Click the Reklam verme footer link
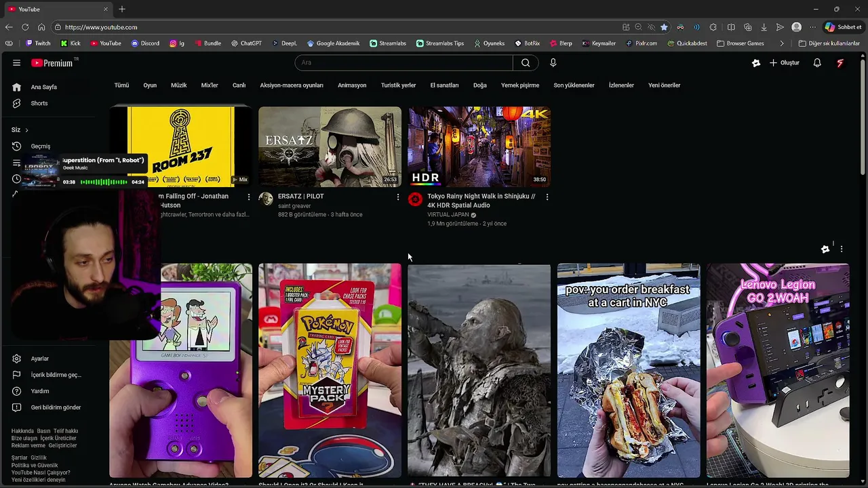The width and height of the screenshot is (868, 488). 28,445
